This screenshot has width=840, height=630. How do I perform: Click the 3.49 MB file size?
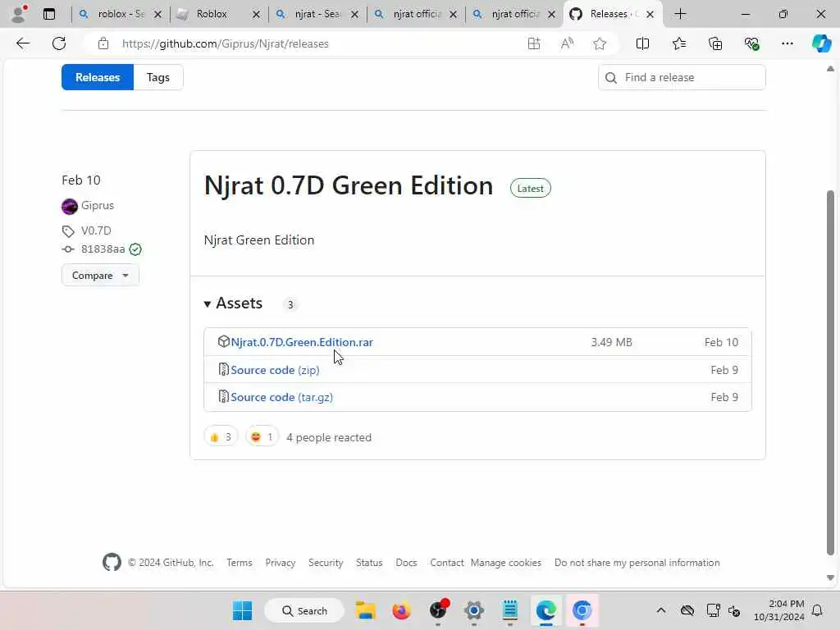[611, 342]
